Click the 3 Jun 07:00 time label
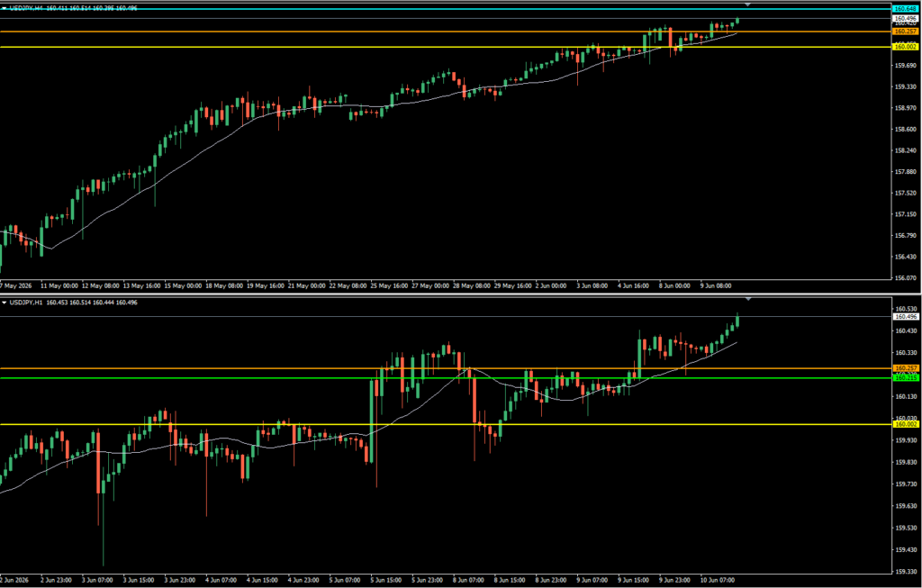Viewport: 922px width, 588px height. (97, 580)
